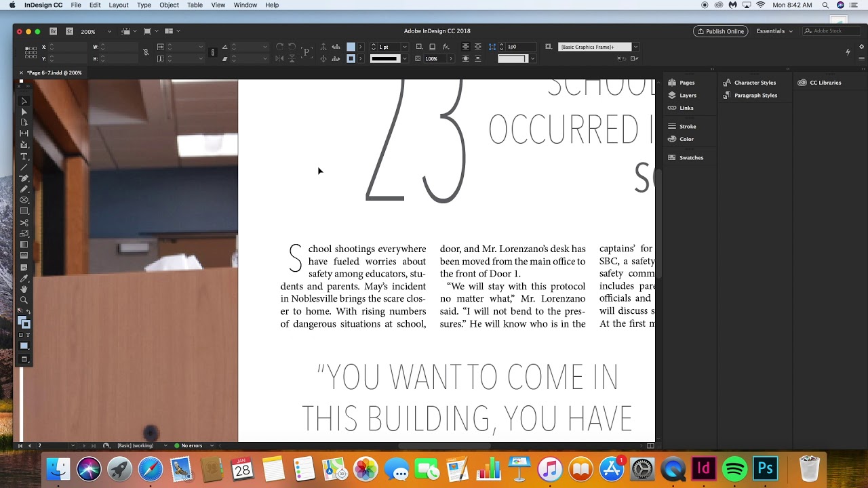Open the Type menu
The height and width of the screenshot is (488, 868).
click(x=144, y=5)
